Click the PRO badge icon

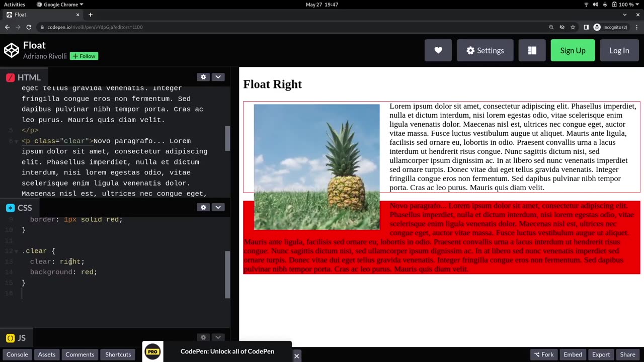(152, 351)
